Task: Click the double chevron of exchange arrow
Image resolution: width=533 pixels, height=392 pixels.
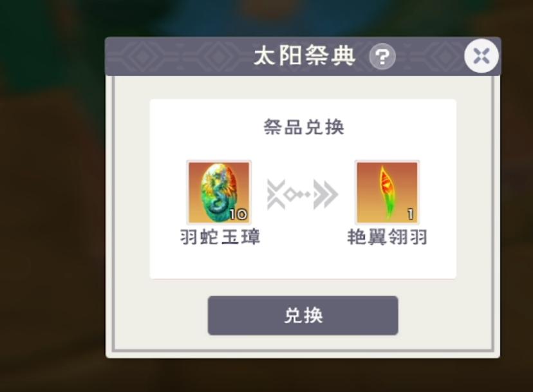Action: tap(326, 194)
